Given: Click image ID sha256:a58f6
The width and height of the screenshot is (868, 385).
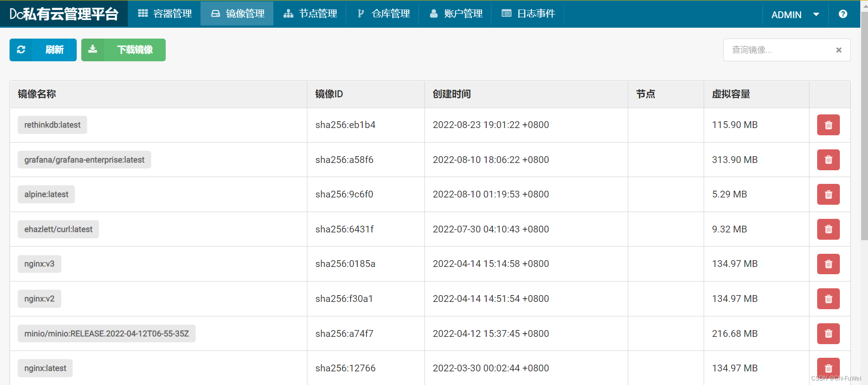Looking at the screenshot, I should coord(345,160).
